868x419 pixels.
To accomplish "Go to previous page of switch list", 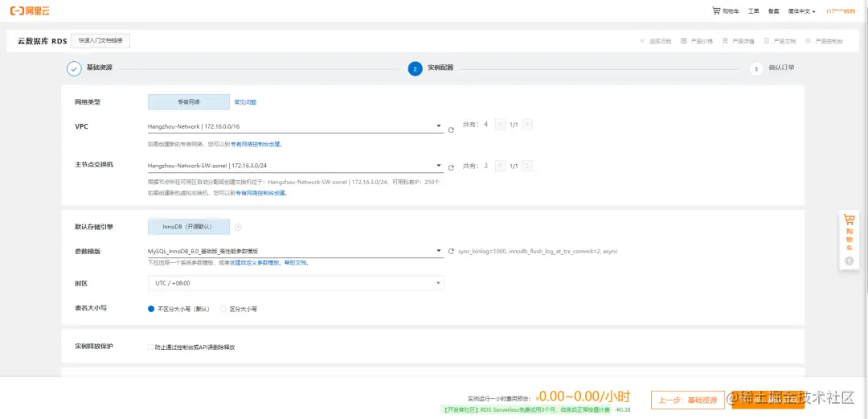I will 501,166.
